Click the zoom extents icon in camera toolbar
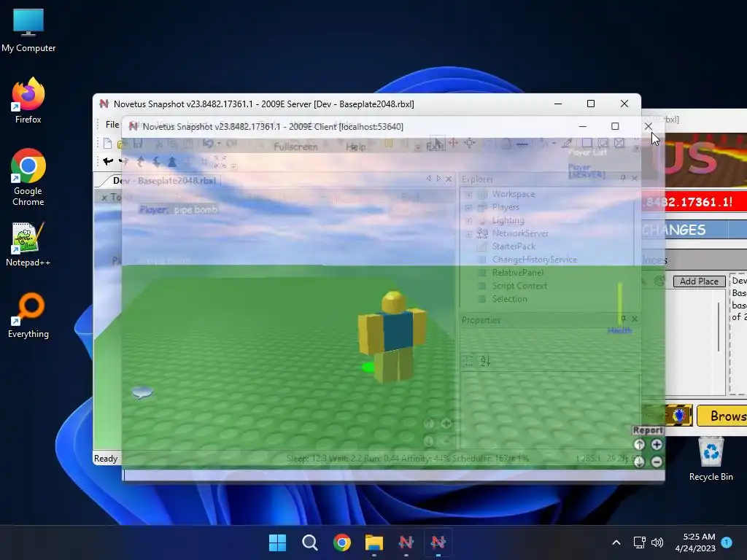Image resolution: width=747 pixels, height=560 pixels. (x=220, y=162)
